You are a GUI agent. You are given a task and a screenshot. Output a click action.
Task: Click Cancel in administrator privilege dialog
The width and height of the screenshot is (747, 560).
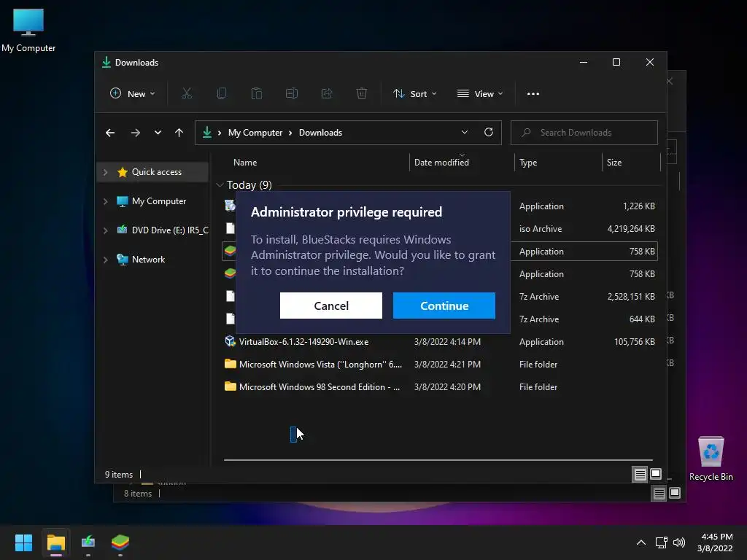[x=330, y=306]
